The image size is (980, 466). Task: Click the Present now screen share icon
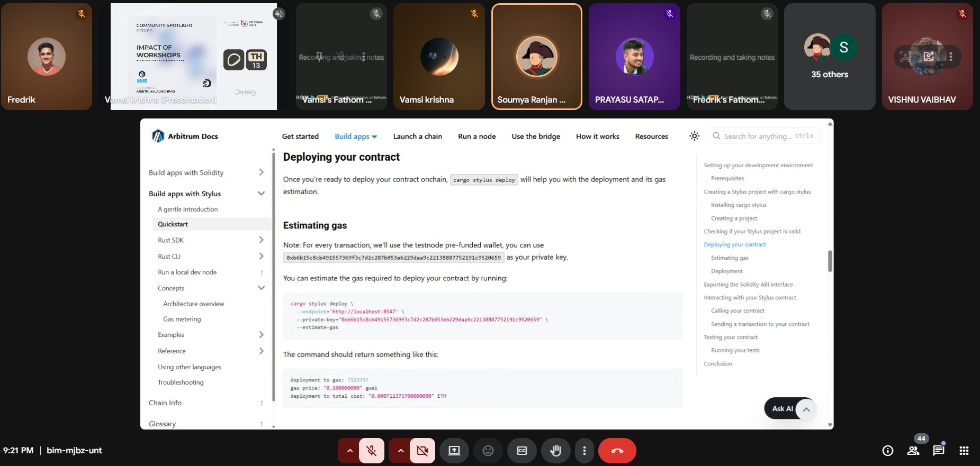(454, 451)
